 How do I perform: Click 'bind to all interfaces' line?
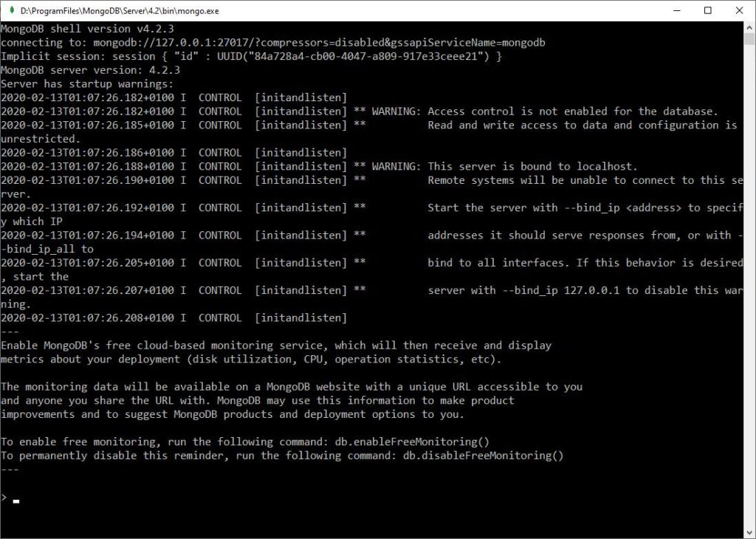point(585,263)
